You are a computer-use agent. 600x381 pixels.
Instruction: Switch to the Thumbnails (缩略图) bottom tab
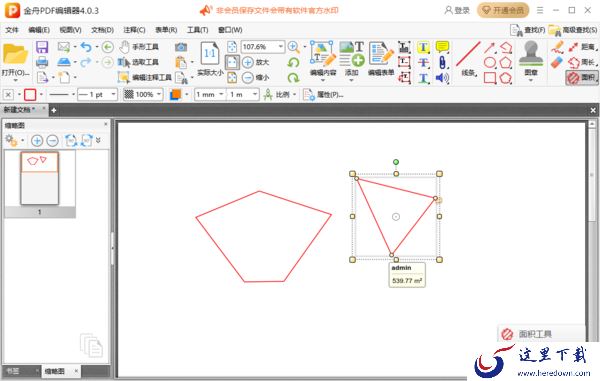[55, 371]
